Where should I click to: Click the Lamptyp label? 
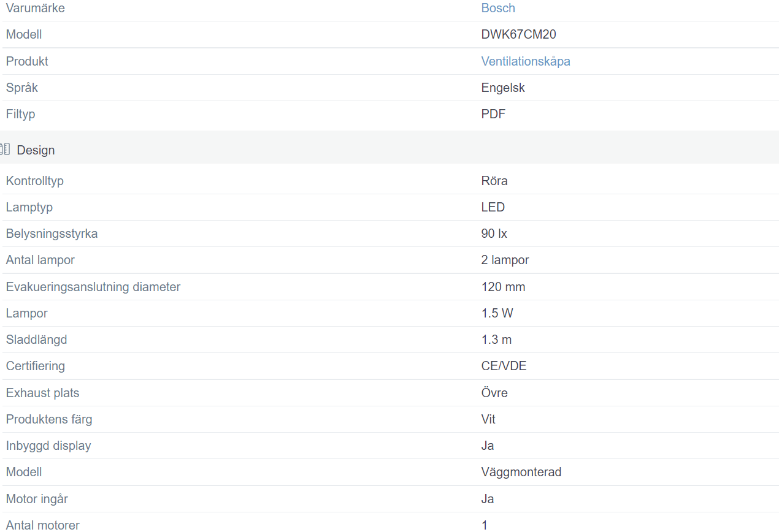[x=29, y=207]
